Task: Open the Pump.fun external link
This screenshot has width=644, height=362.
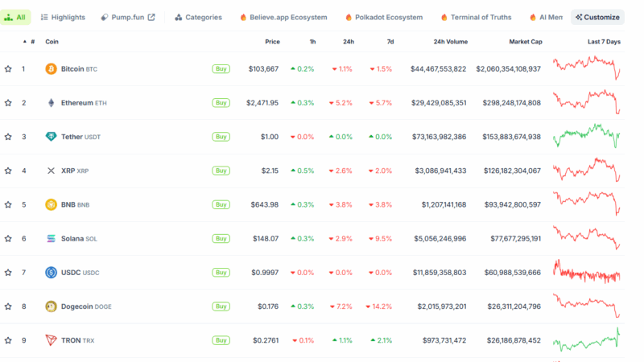Action: [128, 17]
